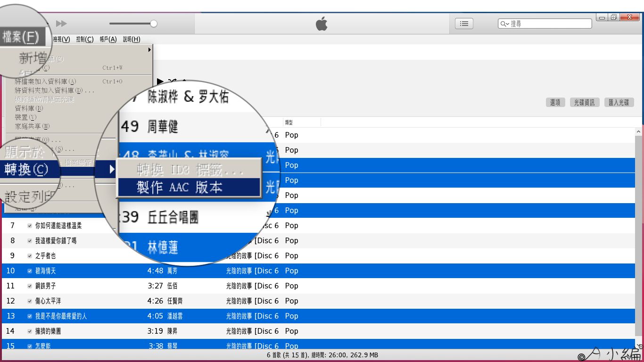
Task: Adjust the volume slider at the top
Action: [133, 24]
